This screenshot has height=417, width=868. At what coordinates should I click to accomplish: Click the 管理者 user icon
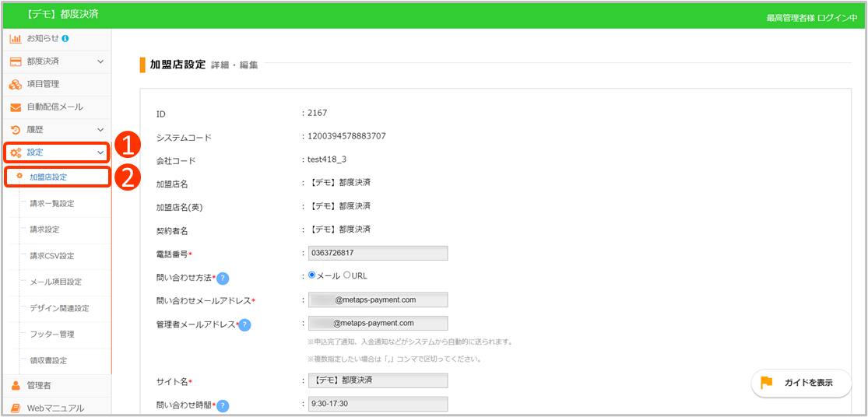click(x=16, y=385)
